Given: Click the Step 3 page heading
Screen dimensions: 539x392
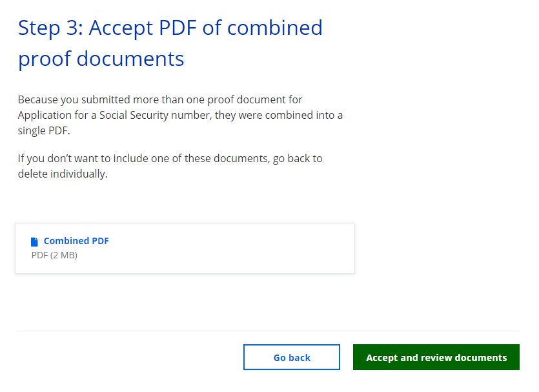Looking at the screenshot, I should click(170, 43).
